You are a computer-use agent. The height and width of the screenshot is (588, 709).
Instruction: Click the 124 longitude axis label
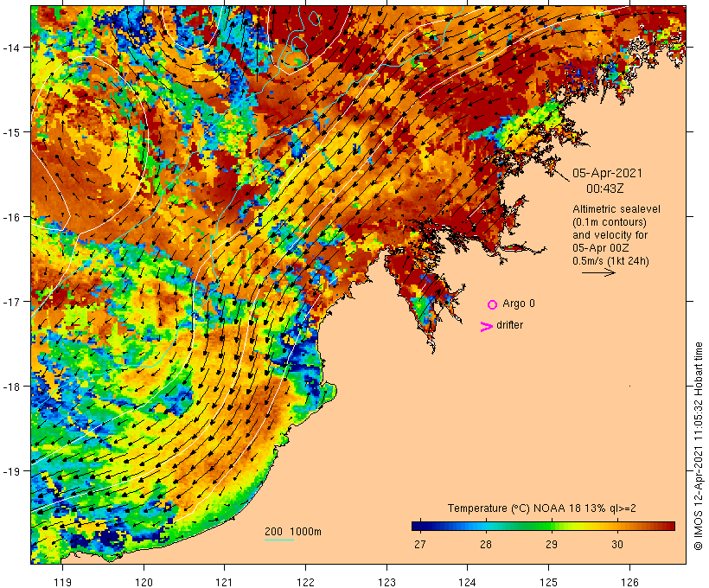click(468, 583)
